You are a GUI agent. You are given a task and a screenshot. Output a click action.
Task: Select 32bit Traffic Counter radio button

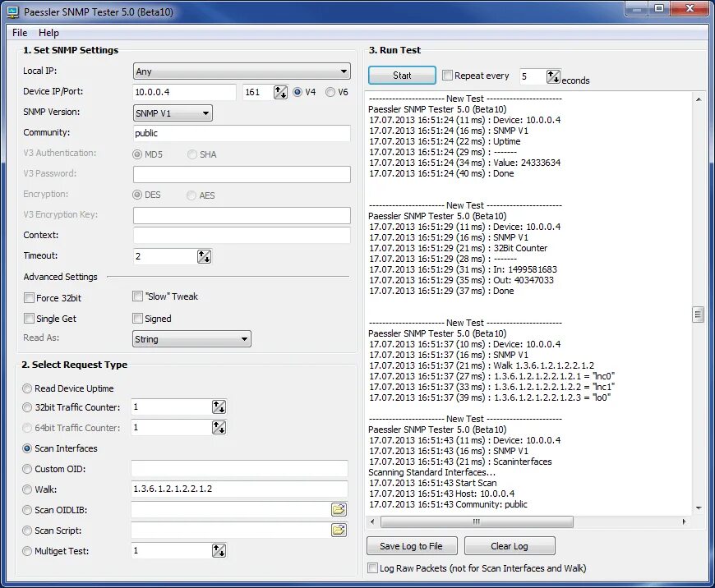coord(27,407)
